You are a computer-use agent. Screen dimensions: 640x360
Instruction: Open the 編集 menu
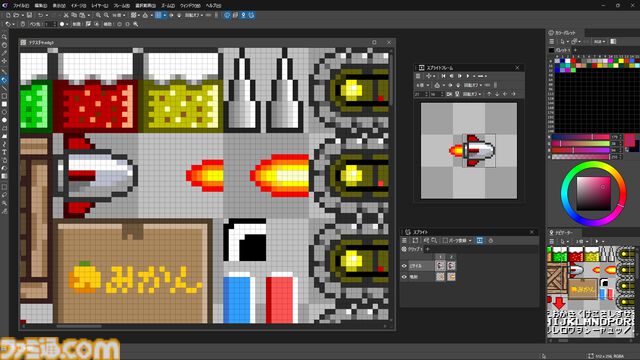pos(40,6)
